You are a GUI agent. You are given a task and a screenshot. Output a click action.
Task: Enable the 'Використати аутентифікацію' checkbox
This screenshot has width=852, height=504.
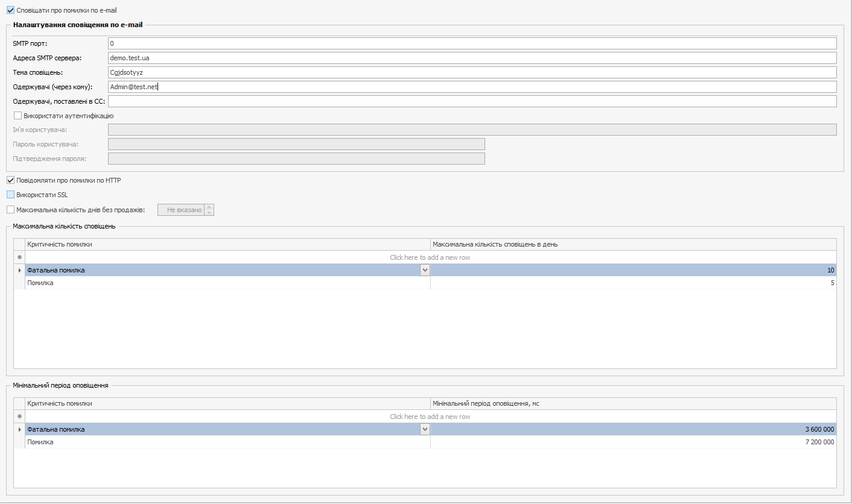[17, 116]
